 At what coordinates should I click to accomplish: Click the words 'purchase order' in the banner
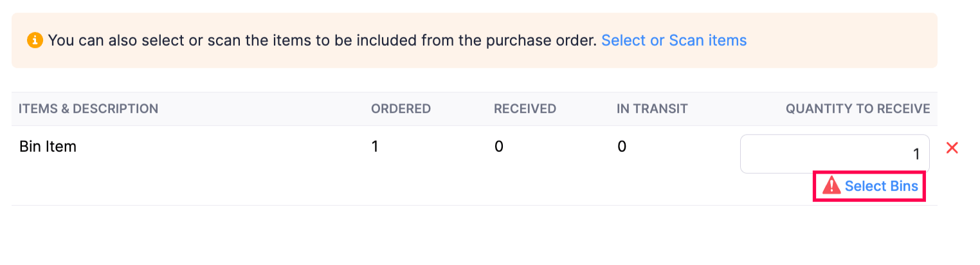[547, 41]
